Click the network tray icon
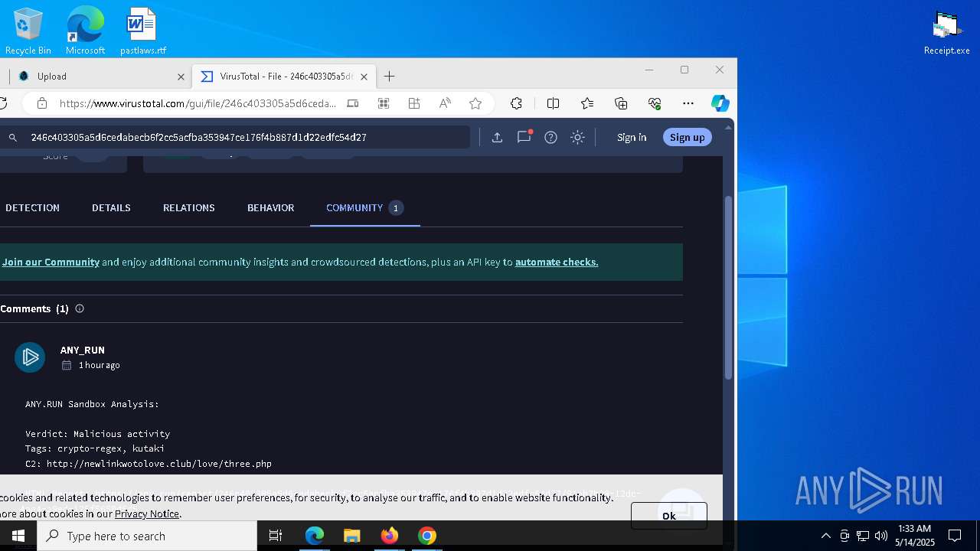This screenshot has width=980, height=551. pyautogui.click(x=863, y=536)
